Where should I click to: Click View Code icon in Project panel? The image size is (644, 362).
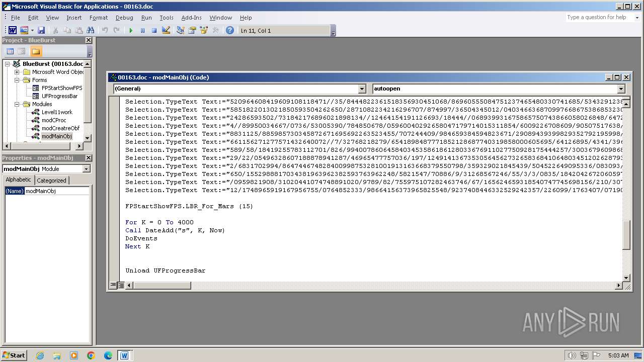point(10,51)
